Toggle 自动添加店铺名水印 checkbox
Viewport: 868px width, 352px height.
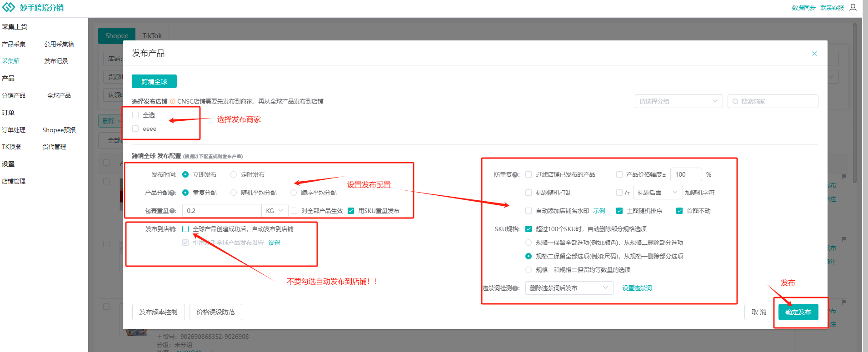(x=529, y=211)
